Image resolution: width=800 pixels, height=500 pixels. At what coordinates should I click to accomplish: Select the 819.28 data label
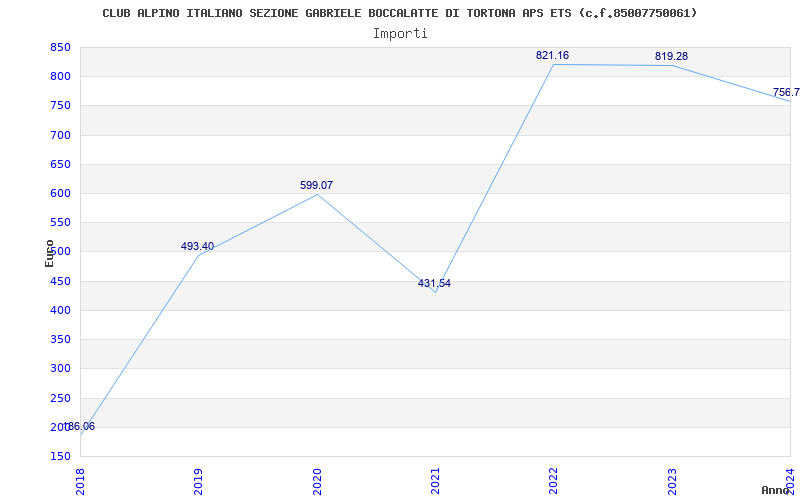(671, 56)
